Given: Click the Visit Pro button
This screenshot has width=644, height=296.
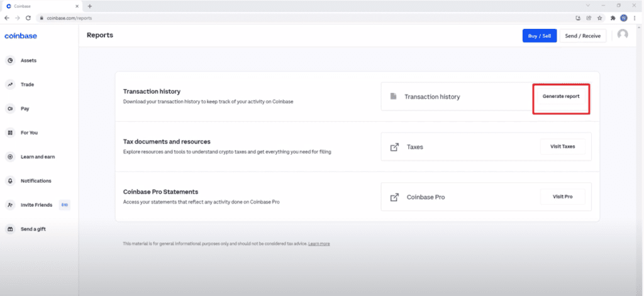Looking at the screenshot, I should (x=562, y=197).
